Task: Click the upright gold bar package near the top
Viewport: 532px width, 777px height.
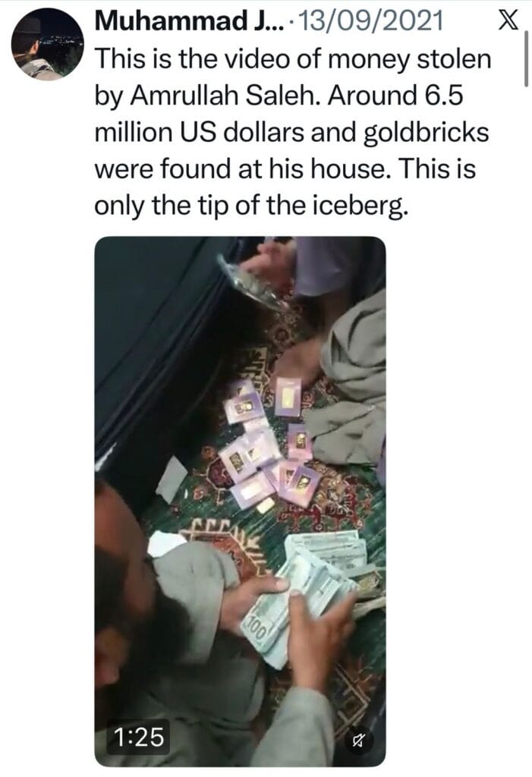Action: (x=288, y=398)
